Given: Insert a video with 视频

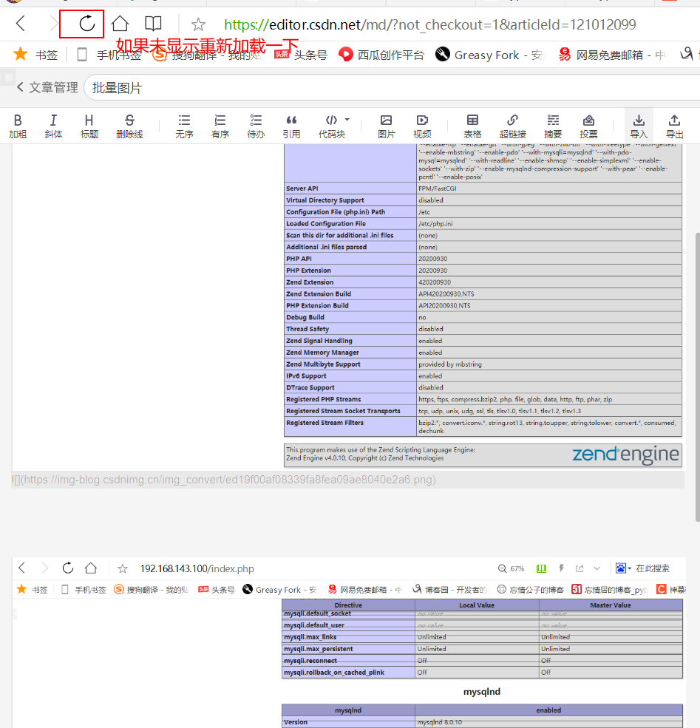Looking at the screenshot, I should [x=422, y=126].
